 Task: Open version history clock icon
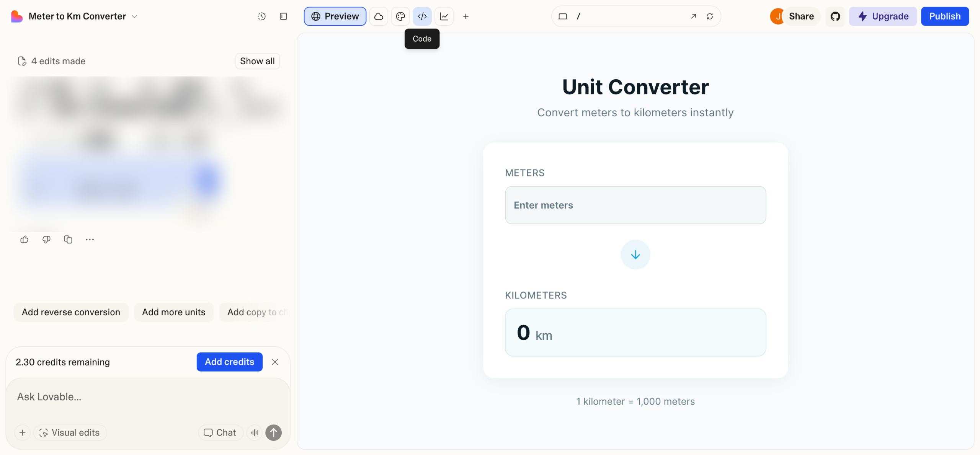(261, 16)
